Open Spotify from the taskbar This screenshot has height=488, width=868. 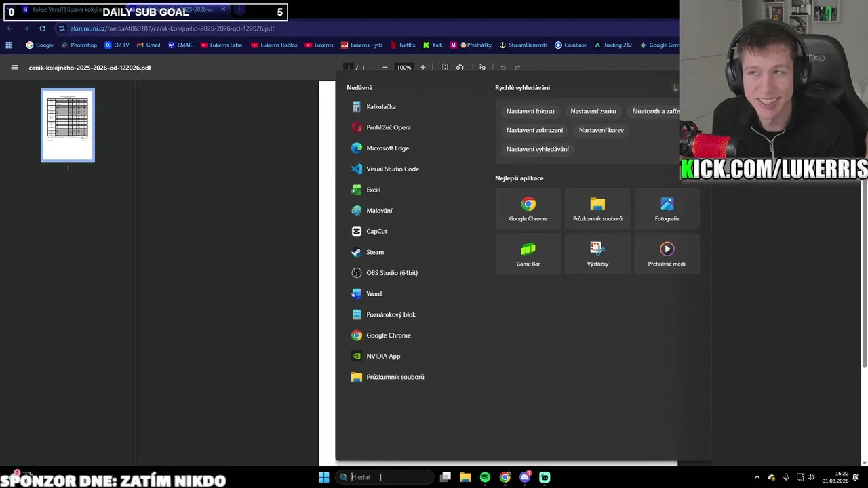(x=485, y=477)
